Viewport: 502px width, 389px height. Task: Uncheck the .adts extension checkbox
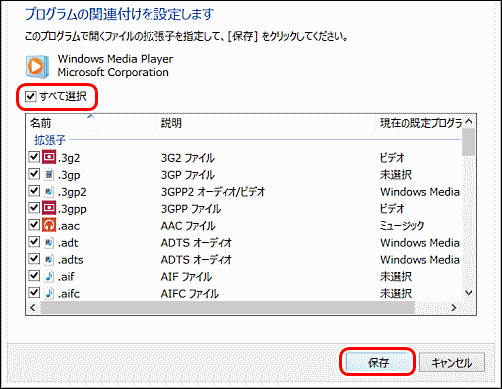34,259
